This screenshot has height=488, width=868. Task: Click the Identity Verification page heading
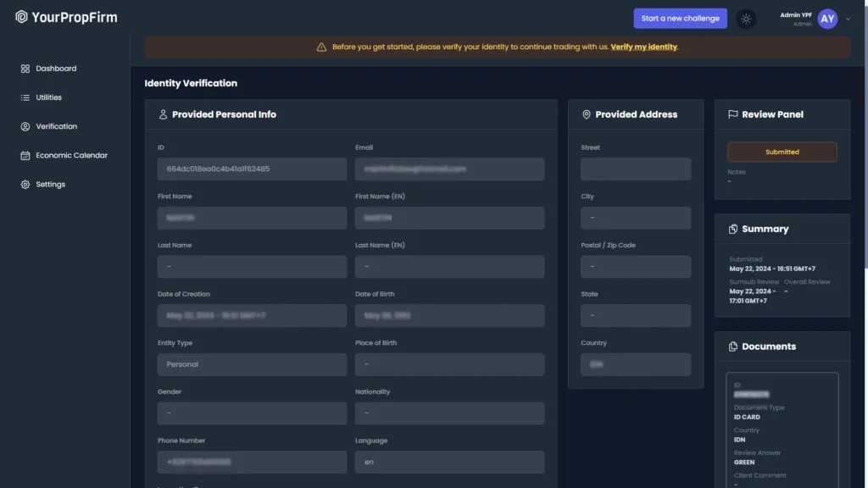coord(191,83)
